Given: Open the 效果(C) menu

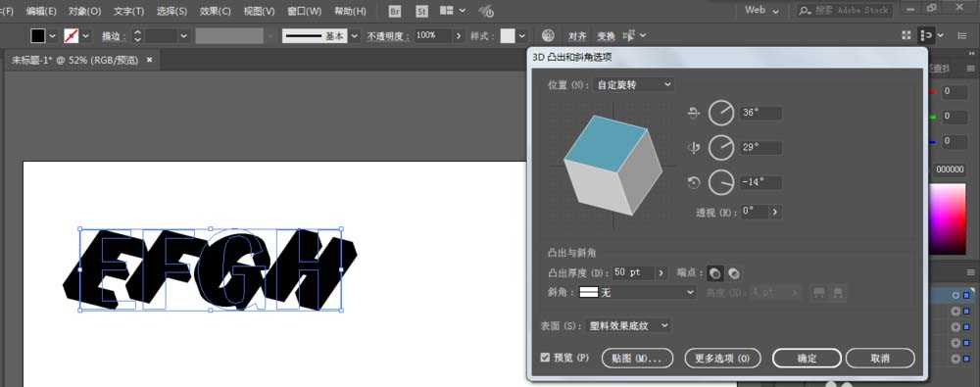Looking at the screenshot, I should [x=215, y=11].
